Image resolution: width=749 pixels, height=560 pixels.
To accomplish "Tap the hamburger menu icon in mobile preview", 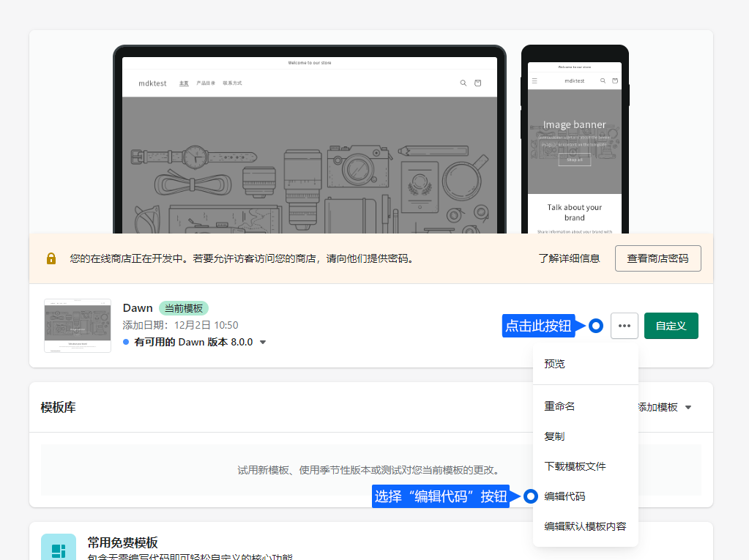I will click(x=534, y=81).
